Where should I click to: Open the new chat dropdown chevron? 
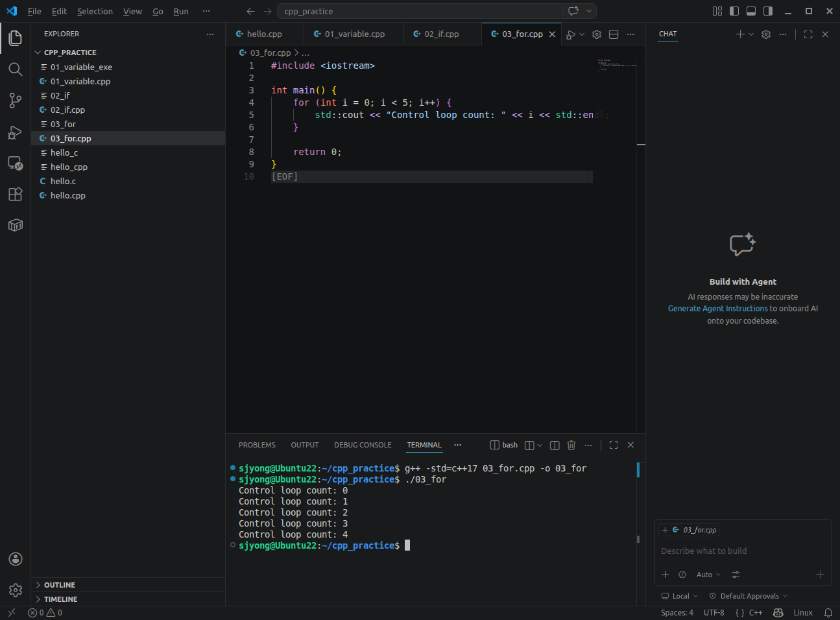tap(751, 34)
